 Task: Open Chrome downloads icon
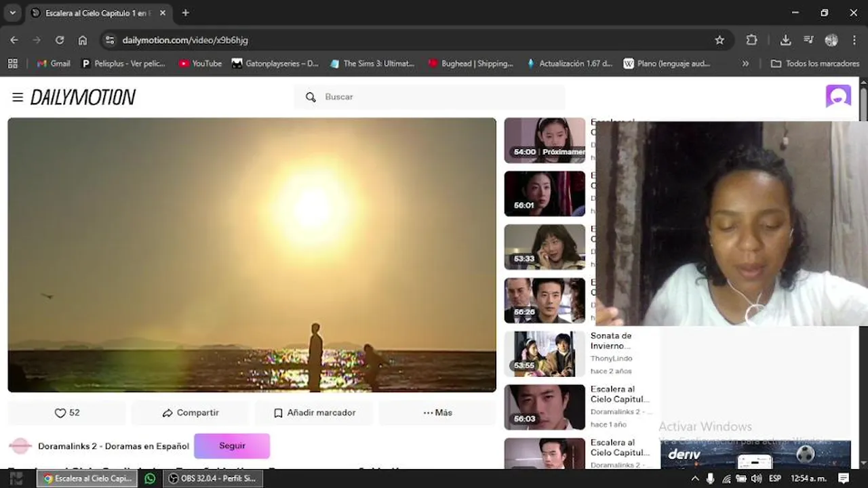785,40
